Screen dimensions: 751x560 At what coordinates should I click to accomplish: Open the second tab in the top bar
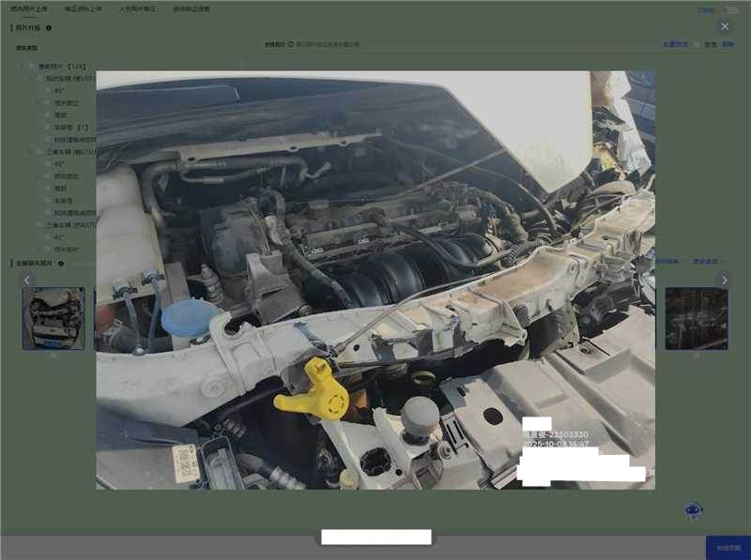pyautogui.click(x=83, y=9)
